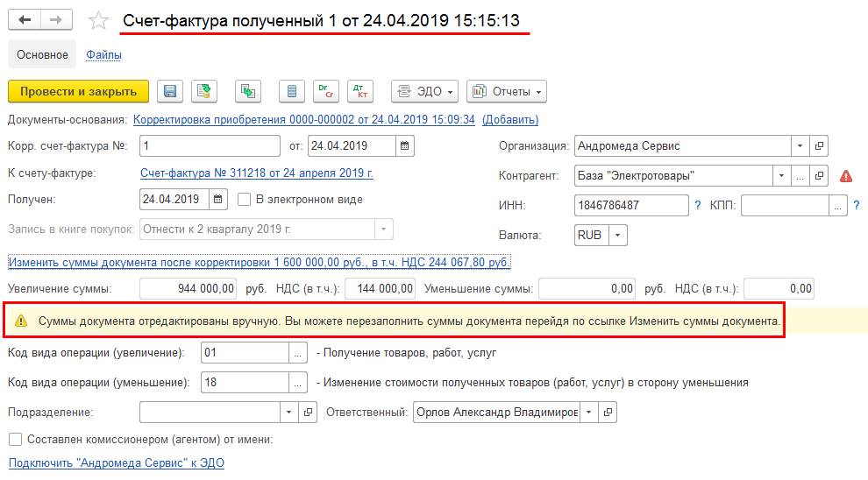The width and height of the screenshot is (868, 480).
Task: Open 'Счет-фактура № 311218' link
Action: click(x=256, y=173)
